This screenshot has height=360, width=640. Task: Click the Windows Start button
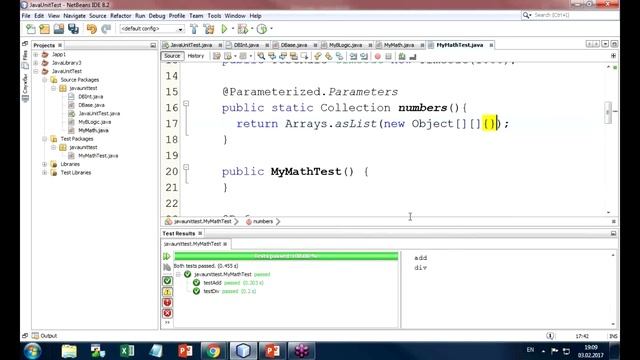(x=33, y=351)
